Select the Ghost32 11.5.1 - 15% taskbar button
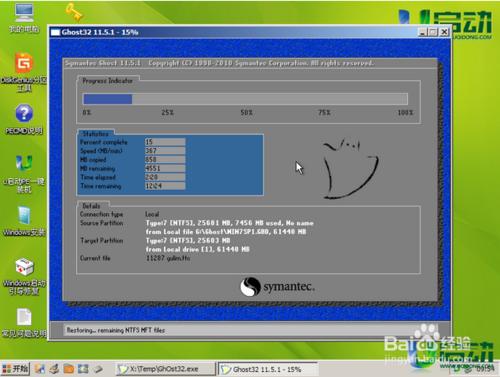The width and height of the screenshot is (500, 377). click(x=268, y=369)
